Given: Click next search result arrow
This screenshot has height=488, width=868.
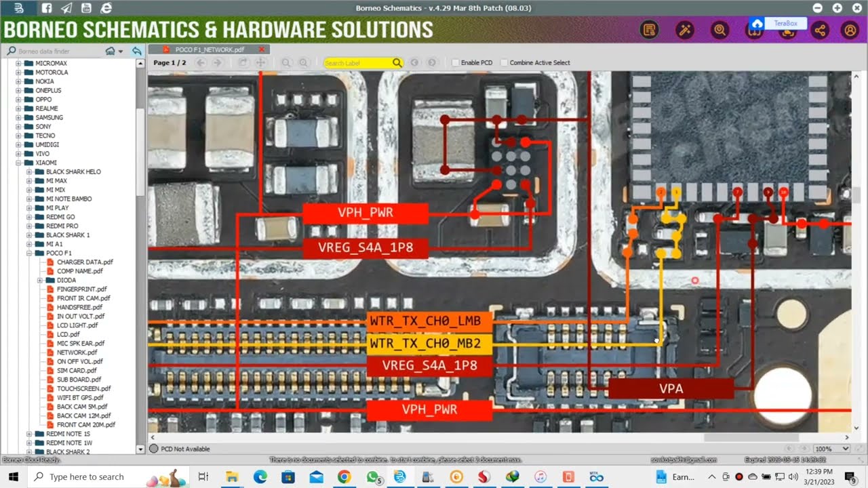Looking at the screenshot, I should pos(432,62).
